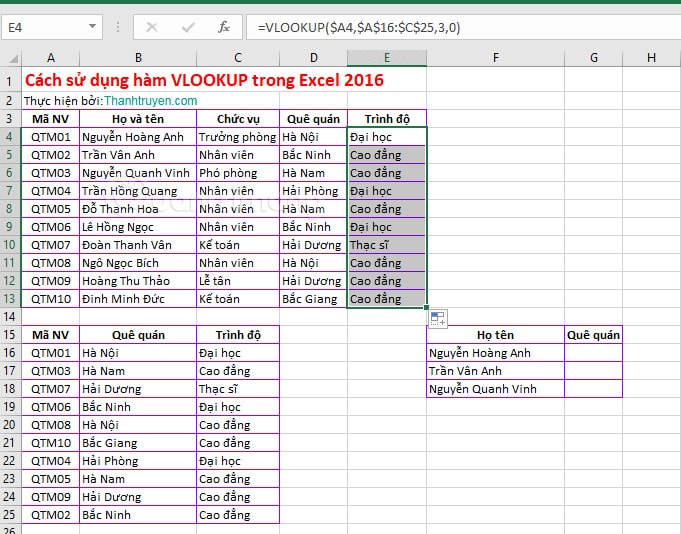Image resolution: width=681 pixels, height=534 pixels.
Task: Select column B header
Action: 138,58
